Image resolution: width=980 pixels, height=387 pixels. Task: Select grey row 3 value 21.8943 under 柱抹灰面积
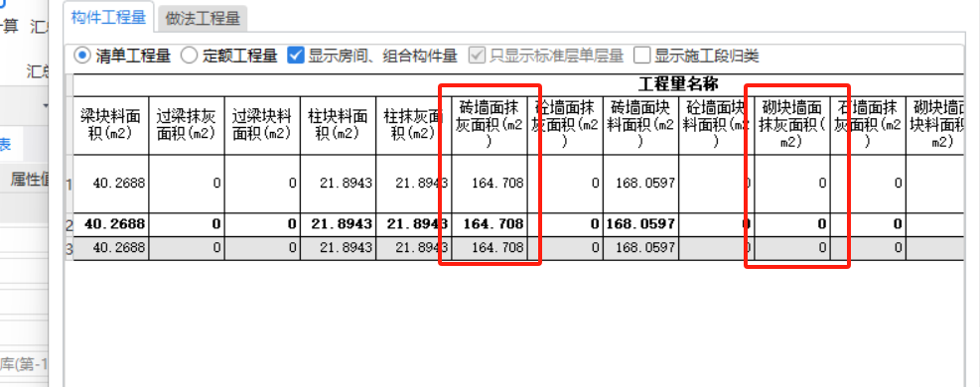click(x=413, y=248)
